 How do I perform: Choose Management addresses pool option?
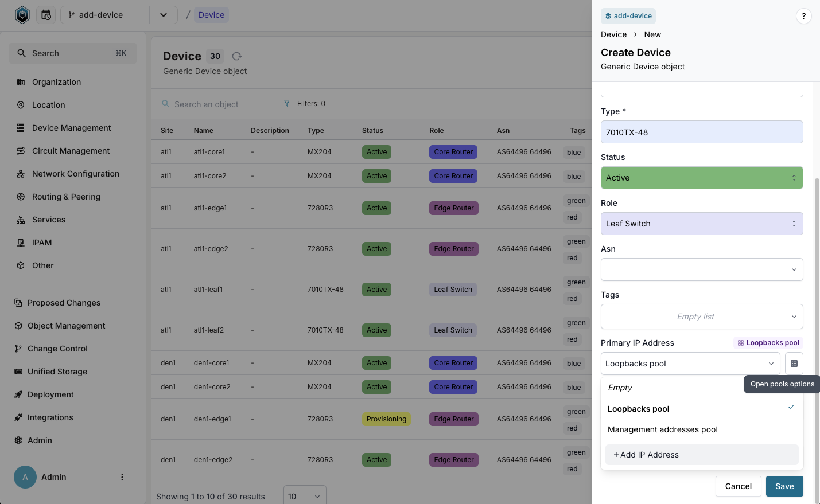click(662, 429)
